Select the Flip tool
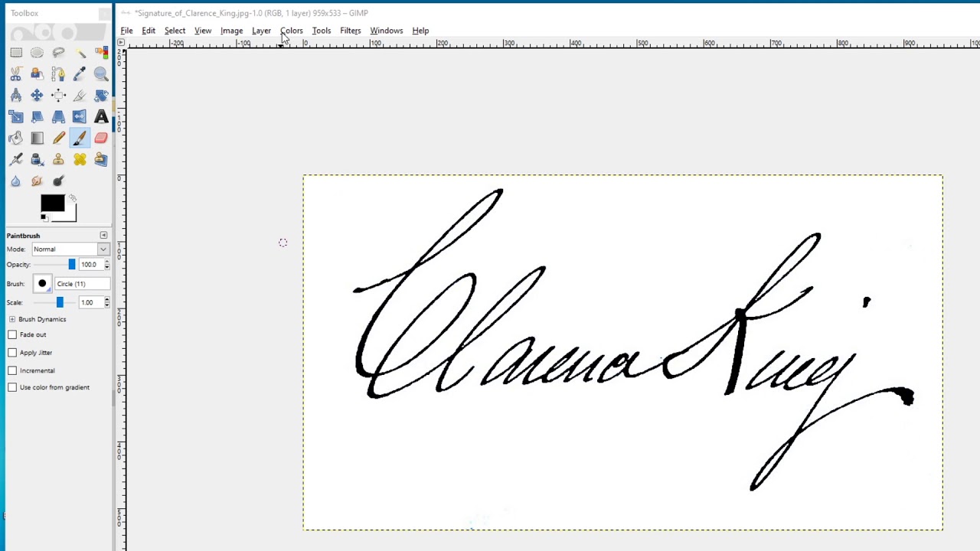This screenshot has width=980, height=551. 80,117
